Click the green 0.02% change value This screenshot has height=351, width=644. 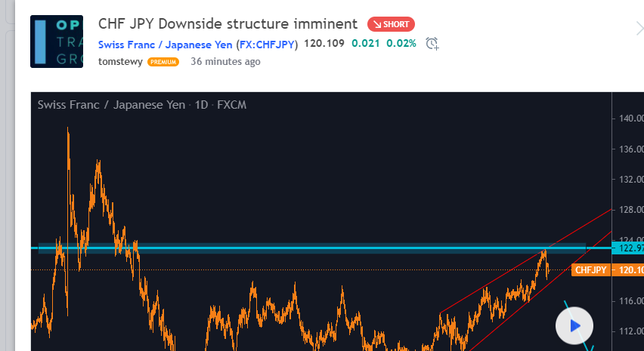click(x=401, y=44)
